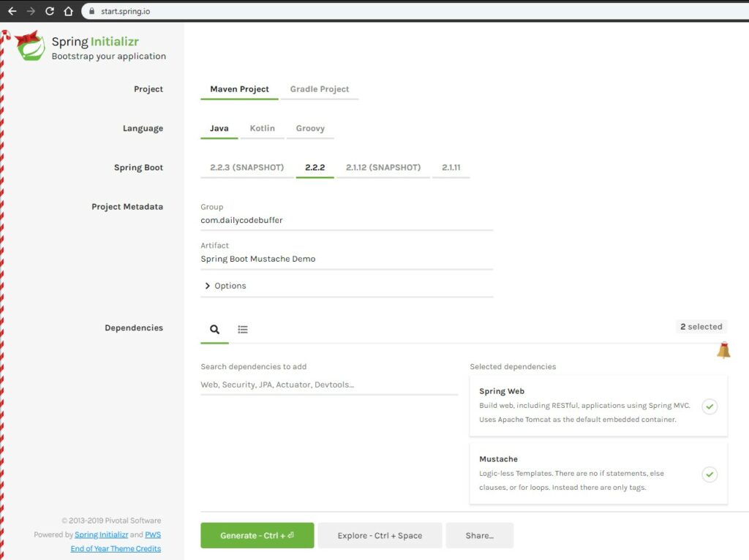Uncheck the Mustache dependency checkmark
Image resolution: width=749 pixels, height=560 pixels.
click(709, 474)
